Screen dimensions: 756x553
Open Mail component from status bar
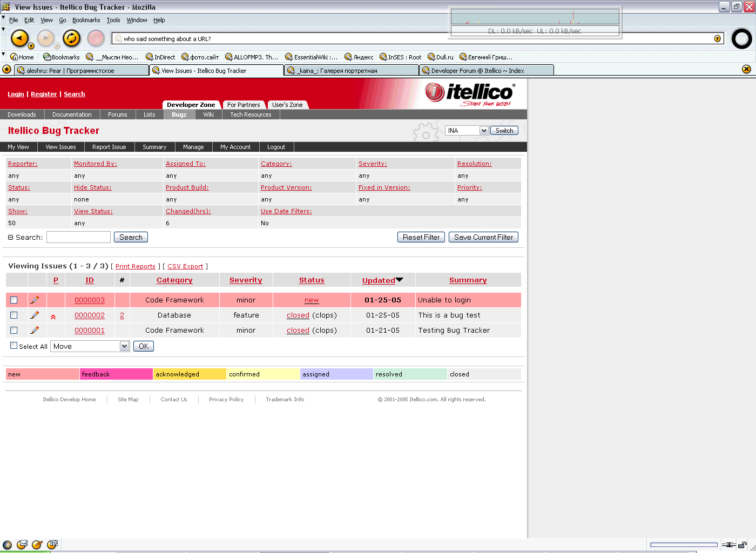pyautogui.click(x=22, y=545)
